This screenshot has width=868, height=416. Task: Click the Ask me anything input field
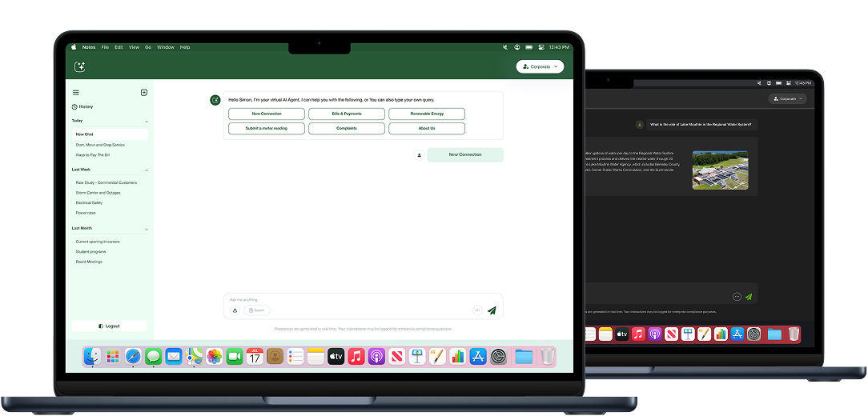[x=352, y=299]
